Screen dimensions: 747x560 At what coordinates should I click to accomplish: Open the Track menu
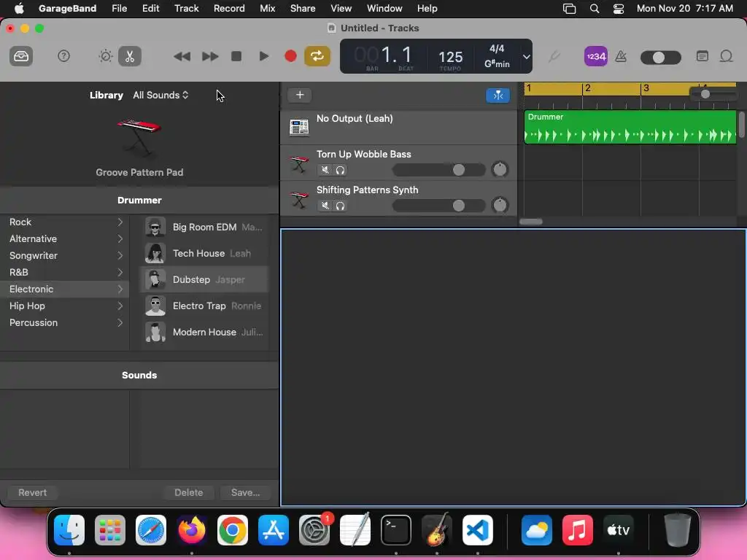point(186,8)
